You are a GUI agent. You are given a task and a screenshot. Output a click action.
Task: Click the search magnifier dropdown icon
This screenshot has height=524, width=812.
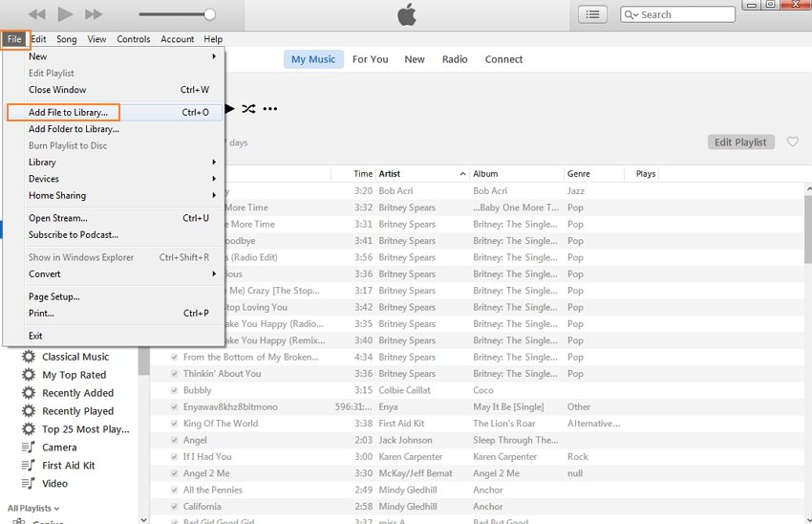tap(630, 14)
